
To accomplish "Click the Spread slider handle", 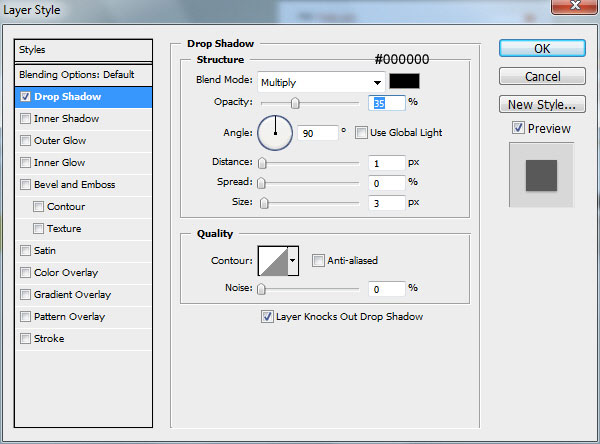I will 261,183.
